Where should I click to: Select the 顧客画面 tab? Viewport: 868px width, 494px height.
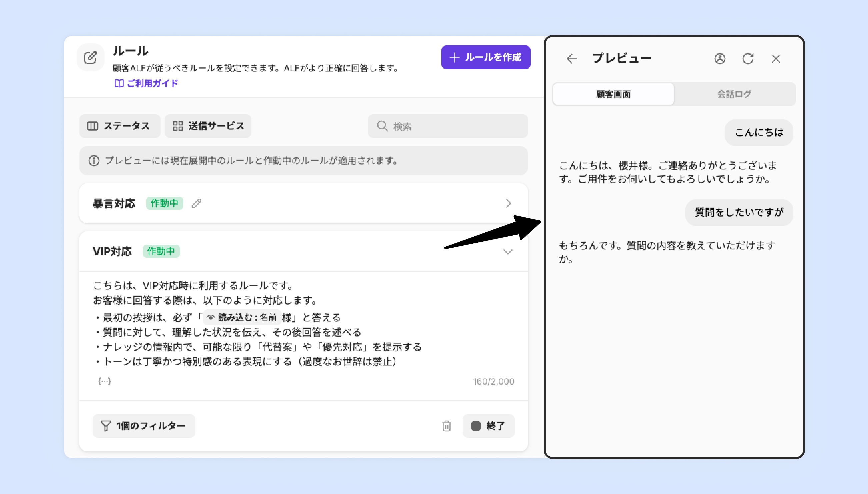613,94
